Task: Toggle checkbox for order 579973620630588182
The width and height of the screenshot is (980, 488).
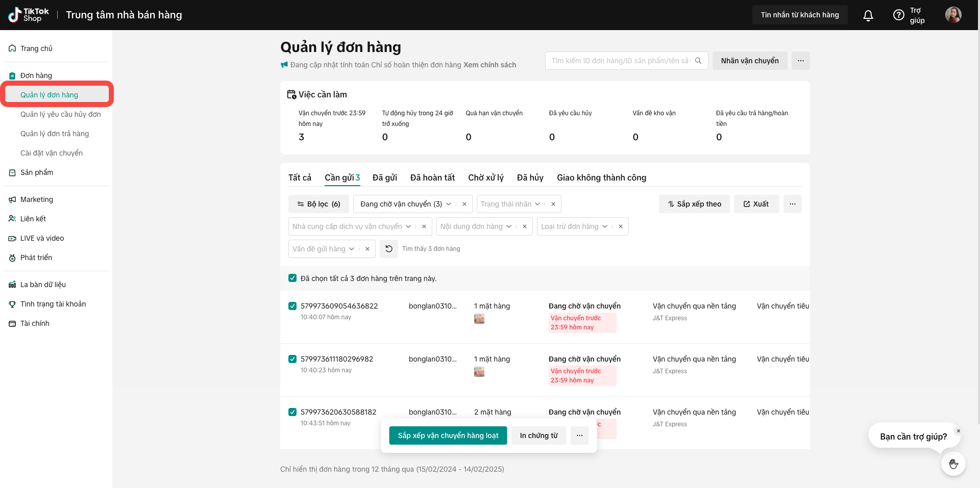Action: tap(292, 412)
